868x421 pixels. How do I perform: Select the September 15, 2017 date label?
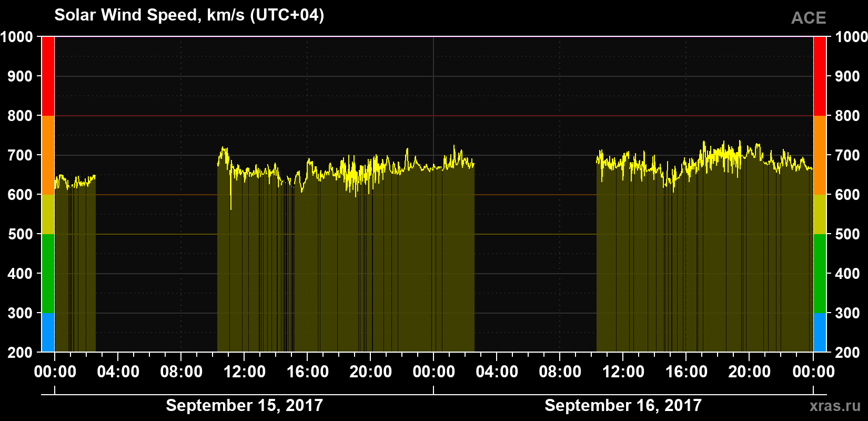(244, 405)
